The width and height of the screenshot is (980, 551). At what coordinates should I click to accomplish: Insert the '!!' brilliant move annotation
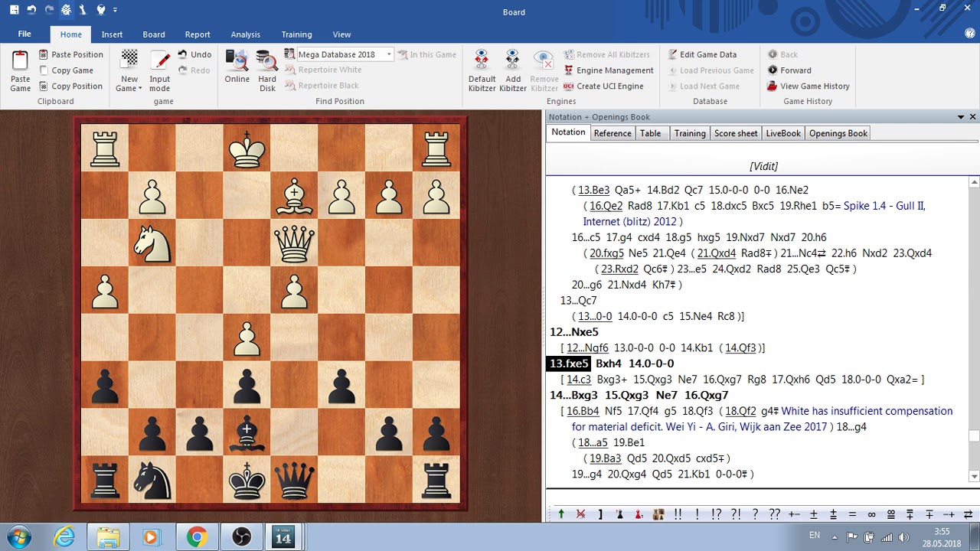tap(678, 514)
